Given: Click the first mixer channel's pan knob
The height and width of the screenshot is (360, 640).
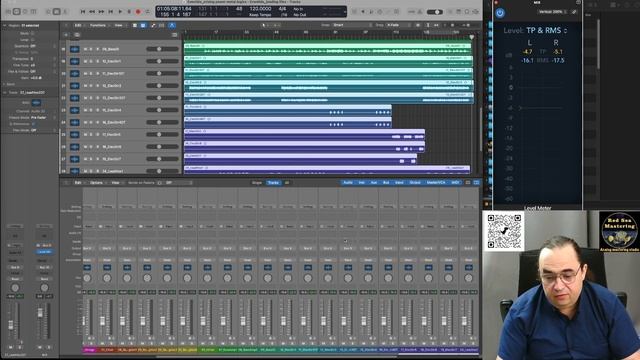Looking at the screenshot, I should coord(87,278).
